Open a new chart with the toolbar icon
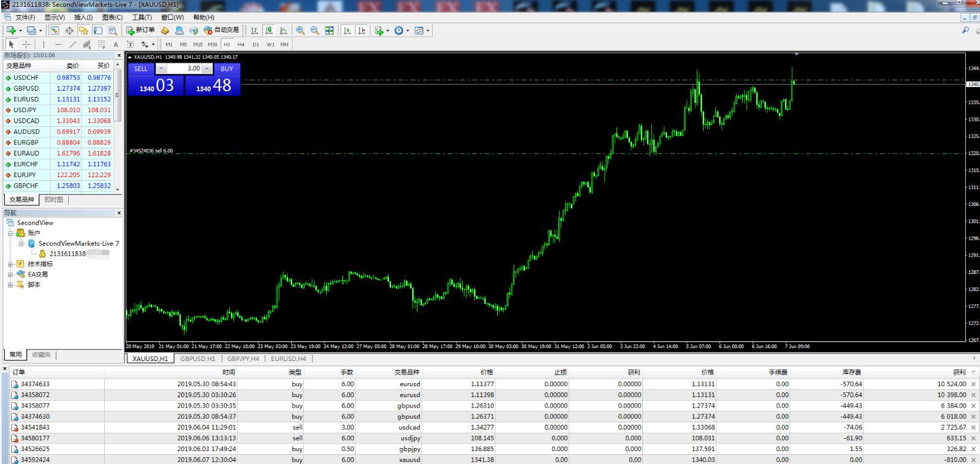 coord(11,30)
